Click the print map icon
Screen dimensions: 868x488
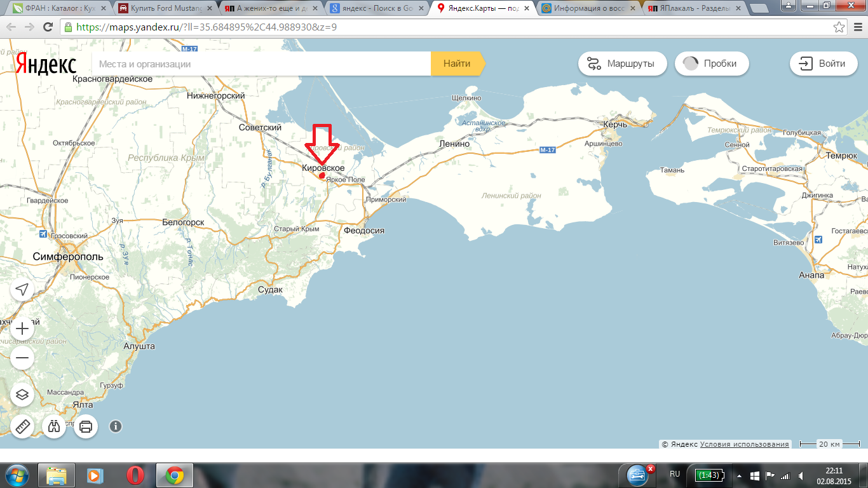click(86, 426)
